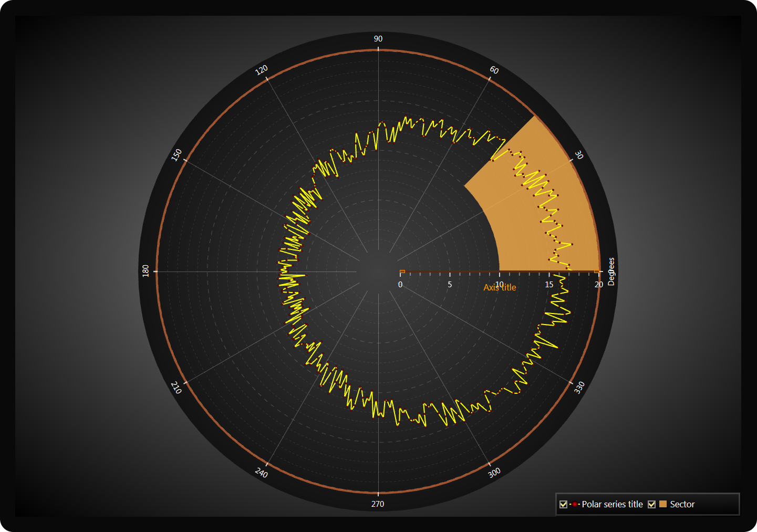Grab the axis minimum handle at 0
Image resolution: width=757 pixels, height=532 pixels.
tap(402, 272)
